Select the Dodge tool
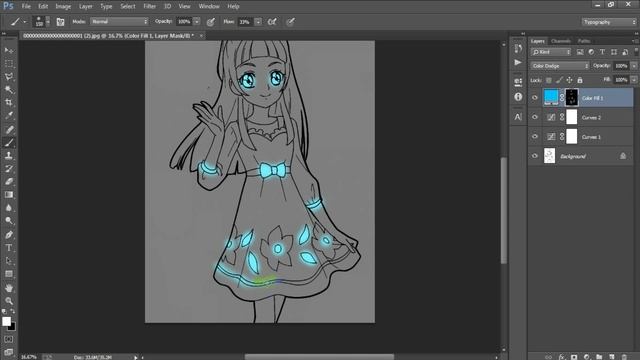This screenshot has width=640, height=360. pyautogui.click(x=9, y=221)
